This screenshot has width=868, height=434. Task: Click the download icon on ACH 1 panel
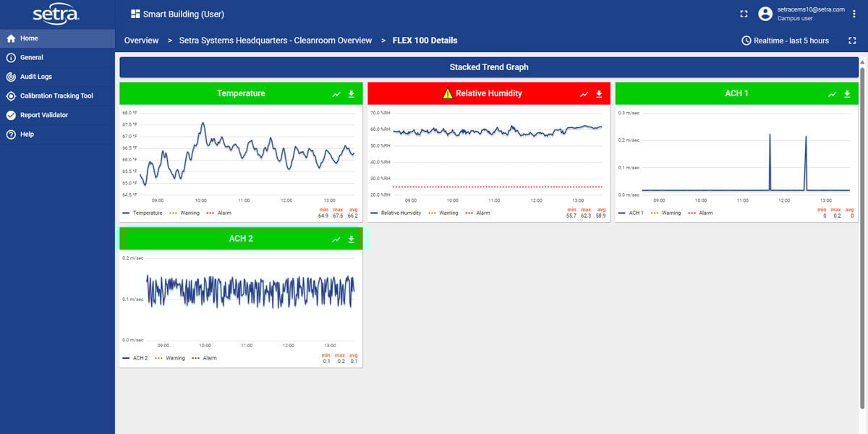pyautogui.click(x=847, y=93)
